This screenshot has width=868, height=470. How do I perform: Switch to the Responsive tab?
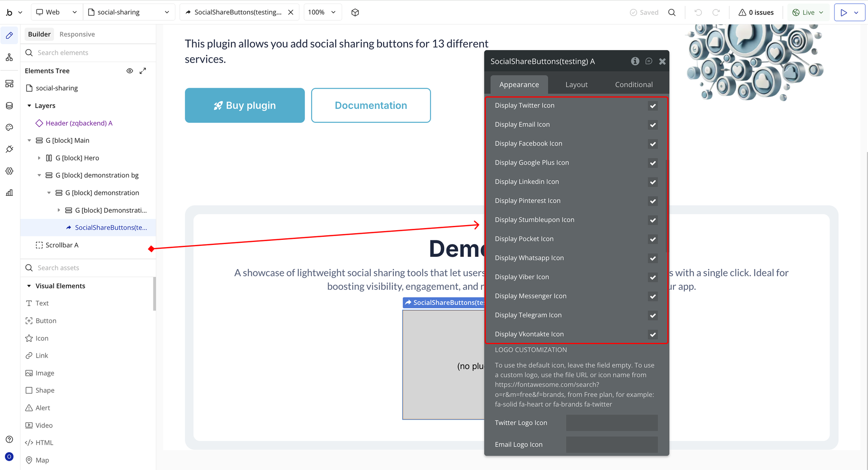pos(77,34)
